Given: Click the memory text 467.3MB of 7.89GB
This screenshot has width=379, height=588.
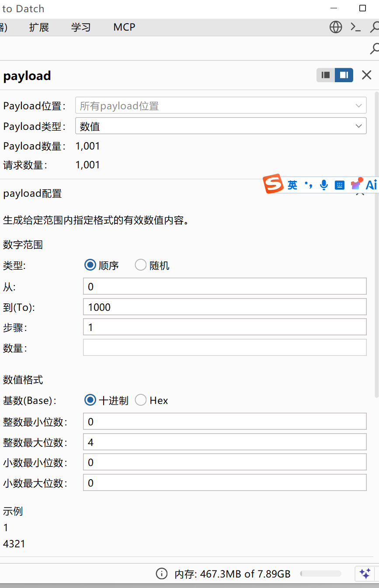Looking at the screenshot, I should pos(233,574).
